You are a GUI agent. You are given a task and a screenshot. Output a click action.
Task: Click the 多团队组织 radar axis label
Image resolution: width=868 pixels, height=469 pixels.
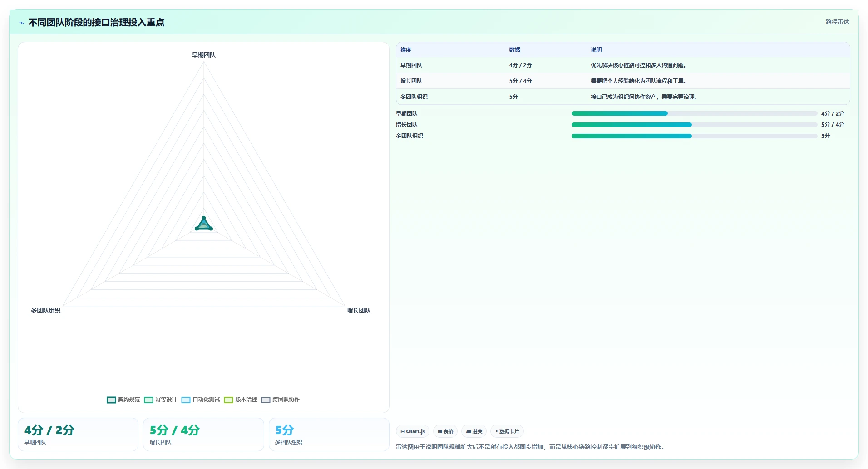(x=45, y=310)
